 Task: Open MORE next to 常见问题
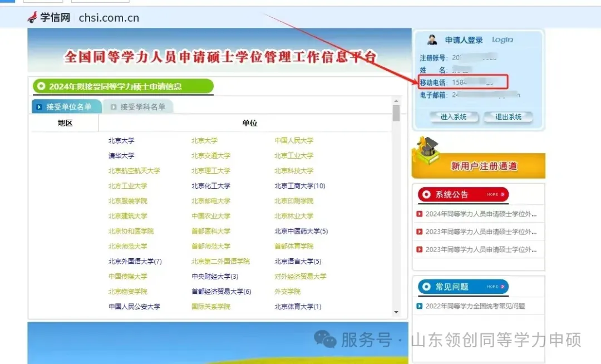click(x=492, y=286)
